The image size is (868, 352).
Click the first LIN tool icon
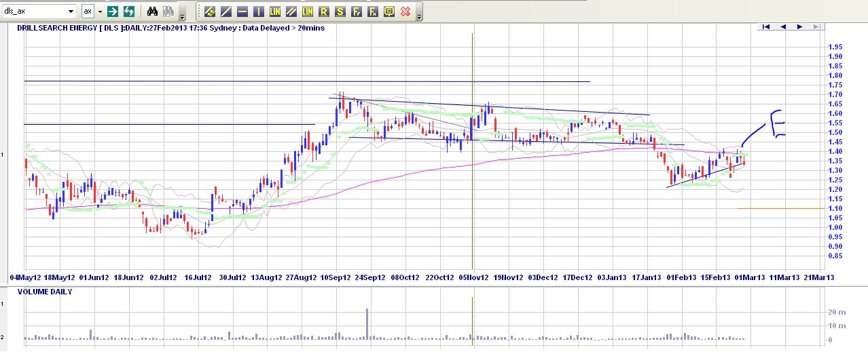tap(275, 12)
